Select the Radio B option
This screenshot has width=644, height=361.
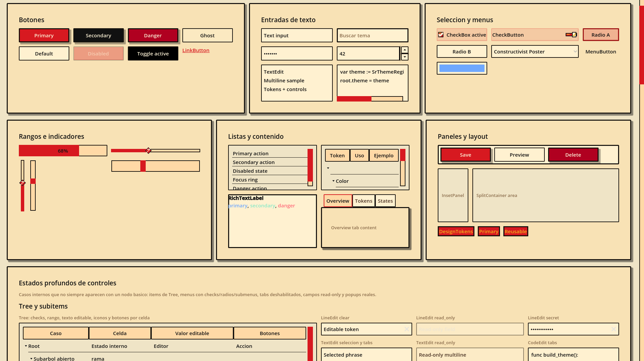pyautogui.click(x=462, y=51)
